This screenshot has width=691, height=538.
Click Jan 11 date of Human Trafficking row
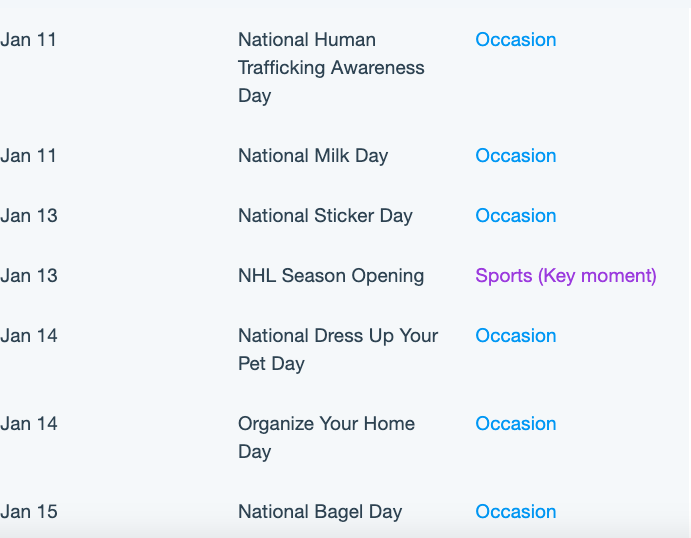[29, 40]
